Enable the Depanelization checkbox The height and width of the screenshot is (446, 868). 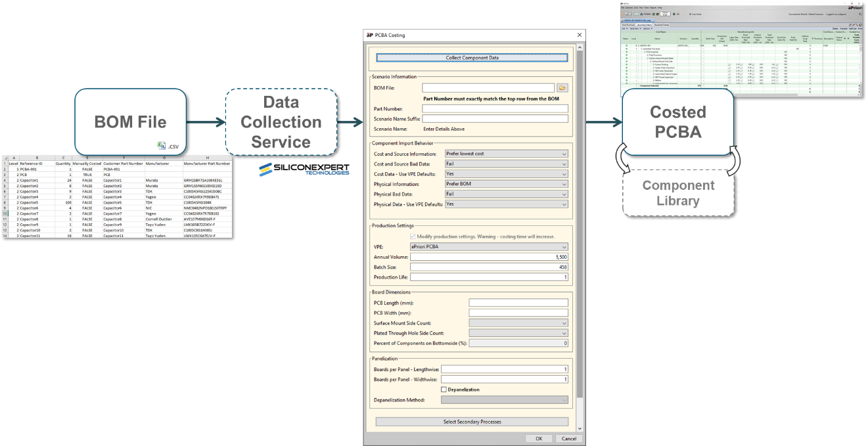point(444,390)
